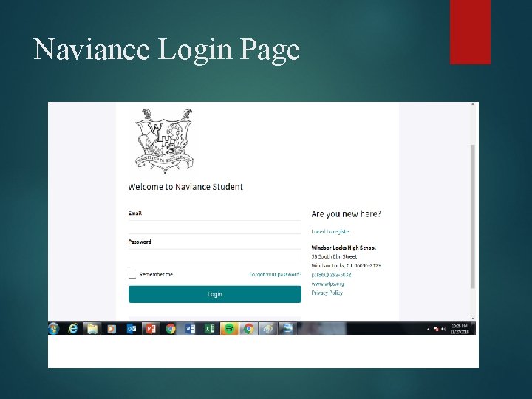The height and width of the screenshot is (399, 532).
Task: Click the action center flag tray icon
Action: (437, 329)
